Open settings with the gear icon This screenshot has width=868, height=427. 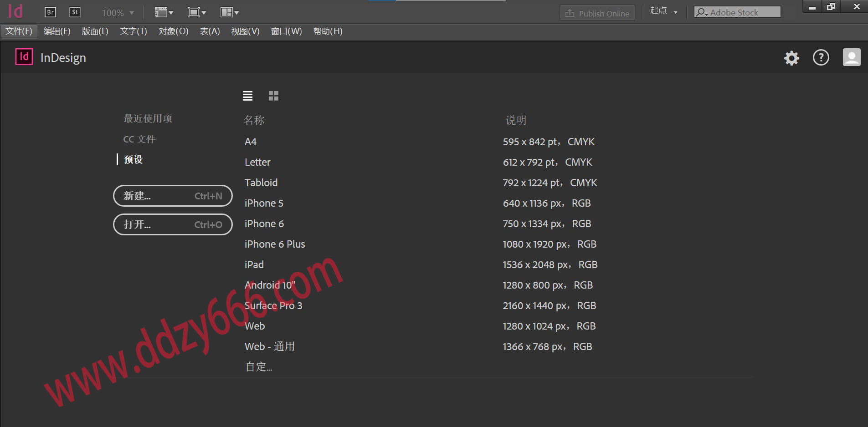coord(791,58)
